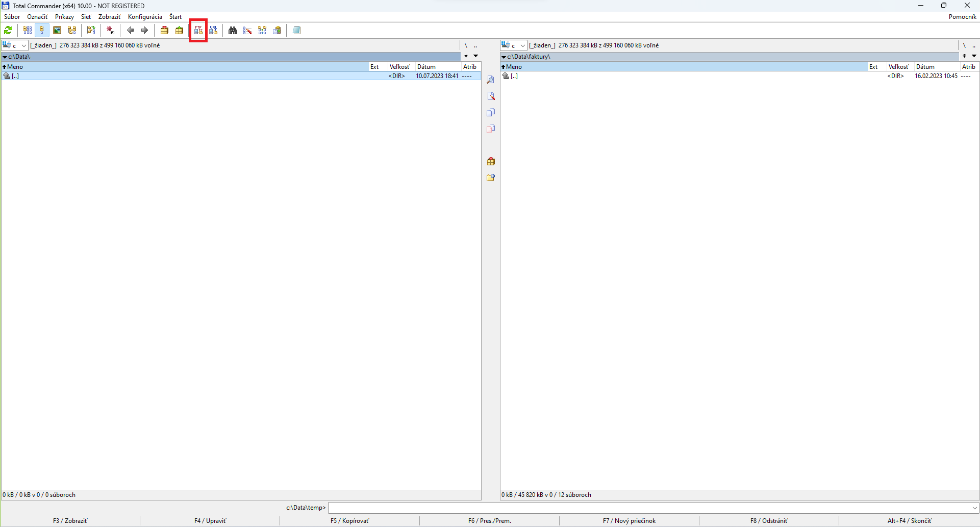Click Alt+F4 / Skončiť button

click(x=910, y=521)
